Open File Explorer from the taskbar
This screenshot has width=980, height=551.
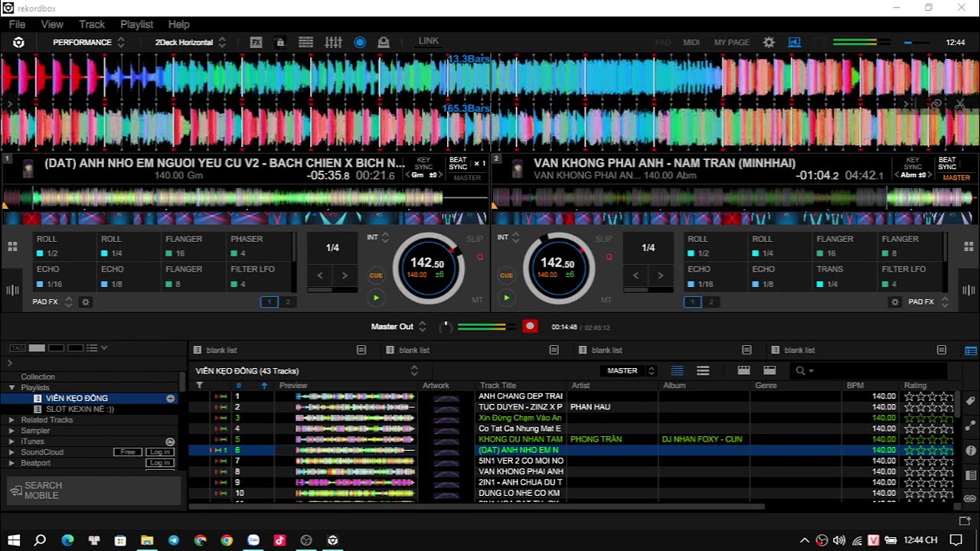click(147, 540)
